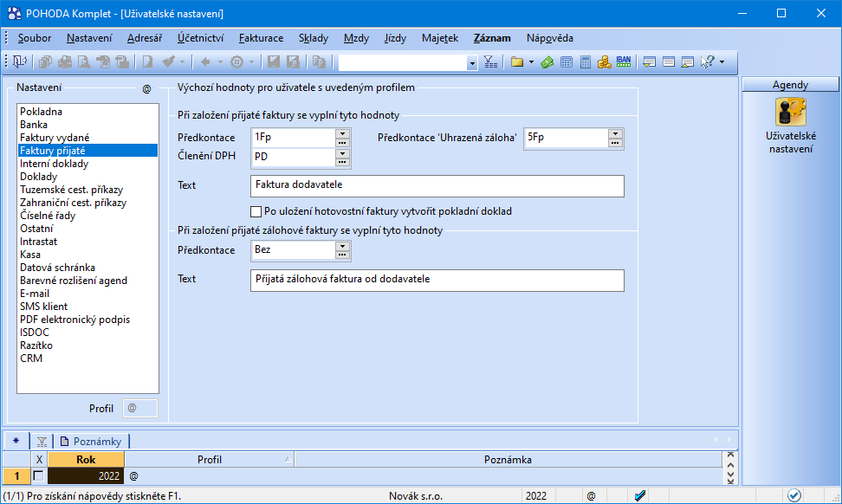The width and height of the screenshot is (842, 504).
Task: Click the Rok column header
Action: pos(86,460)
